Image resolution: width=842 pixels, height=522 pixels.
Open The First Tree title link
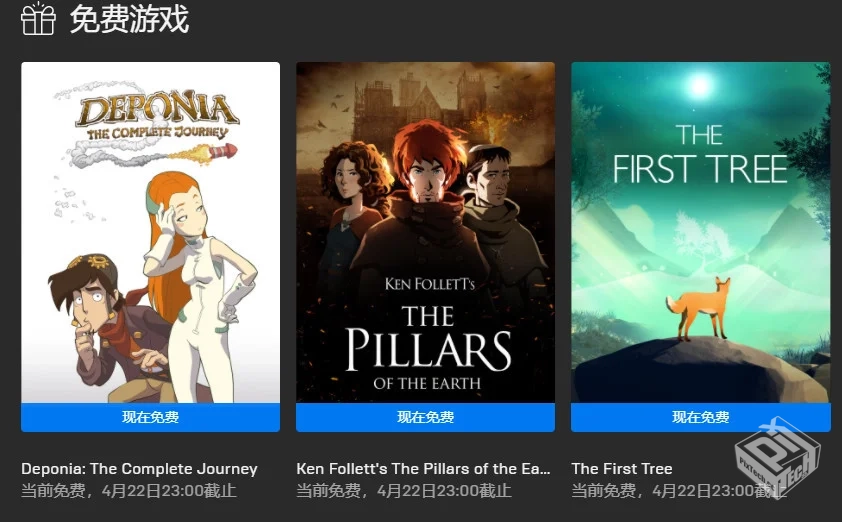[622, 469]
